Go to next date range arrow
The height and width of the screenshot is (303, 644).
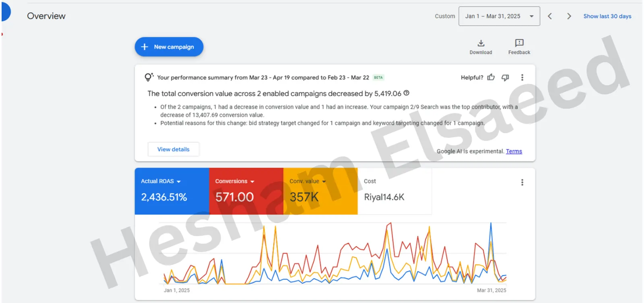[x=569, y=16]
